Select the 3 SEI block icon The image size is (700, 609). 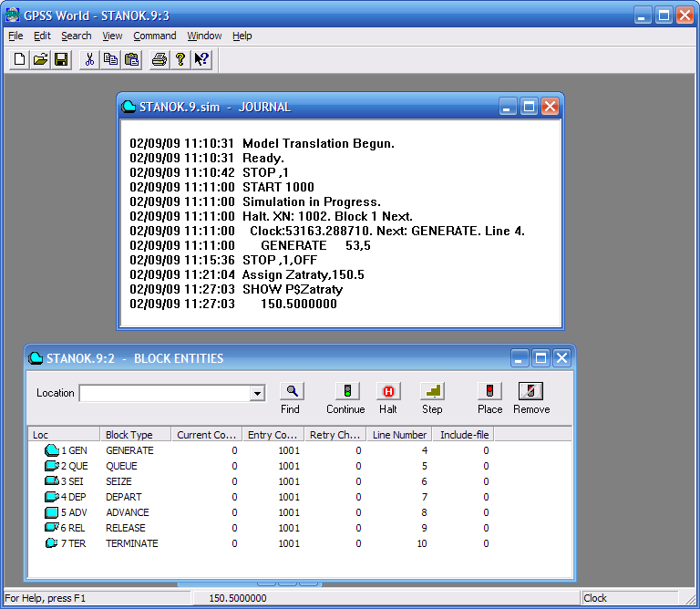[52, 481]
